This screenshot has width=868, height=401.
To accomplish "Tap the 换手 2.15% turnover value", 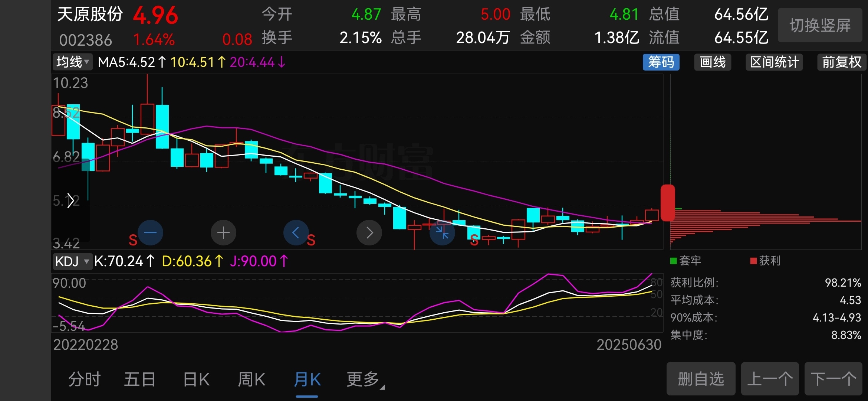I will point(361,38).
